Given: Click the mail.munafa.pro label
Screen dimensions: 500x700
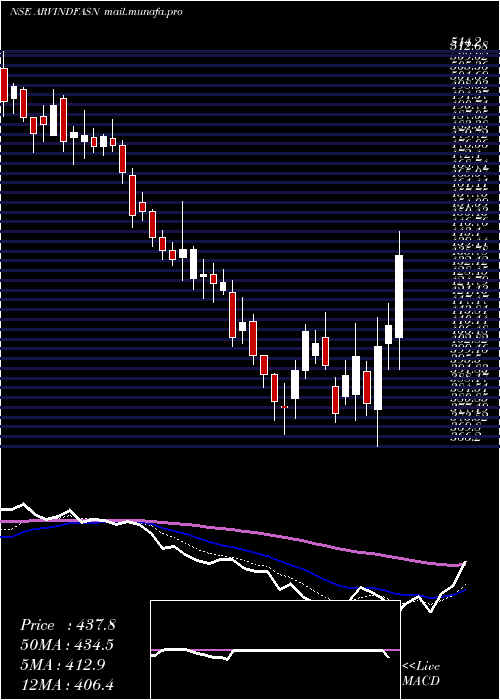Looking at the screenshot, I should 143,12.
